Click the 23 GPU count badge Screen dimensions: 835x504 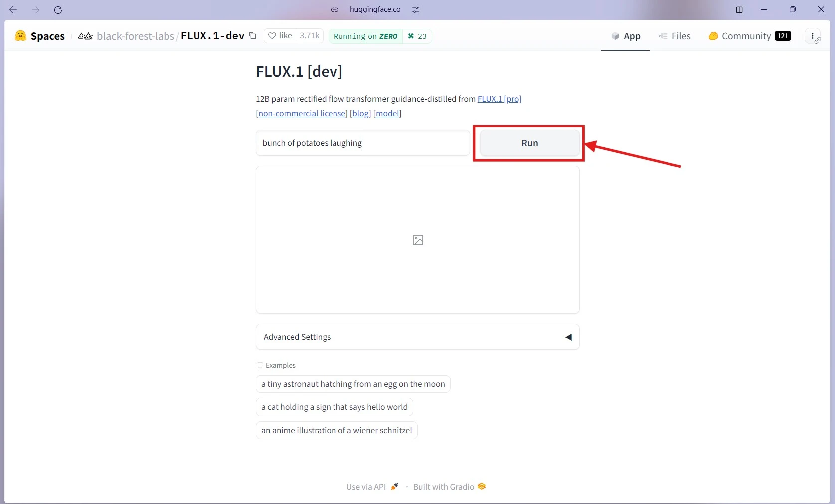(417, 36)
